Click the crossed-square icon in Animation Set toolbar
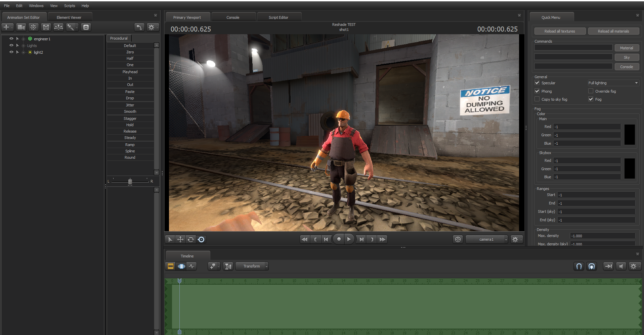 coord(46,27)
